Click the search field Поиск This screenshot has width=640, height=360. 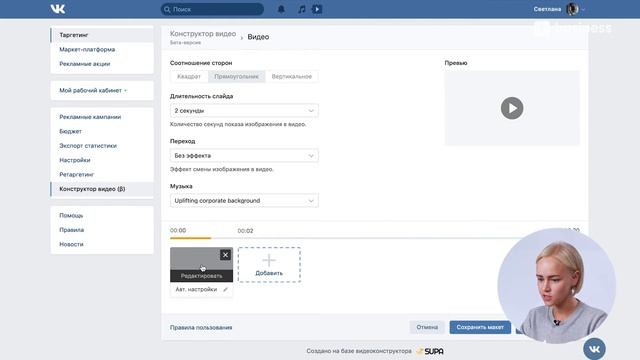[x=212, y=9]
